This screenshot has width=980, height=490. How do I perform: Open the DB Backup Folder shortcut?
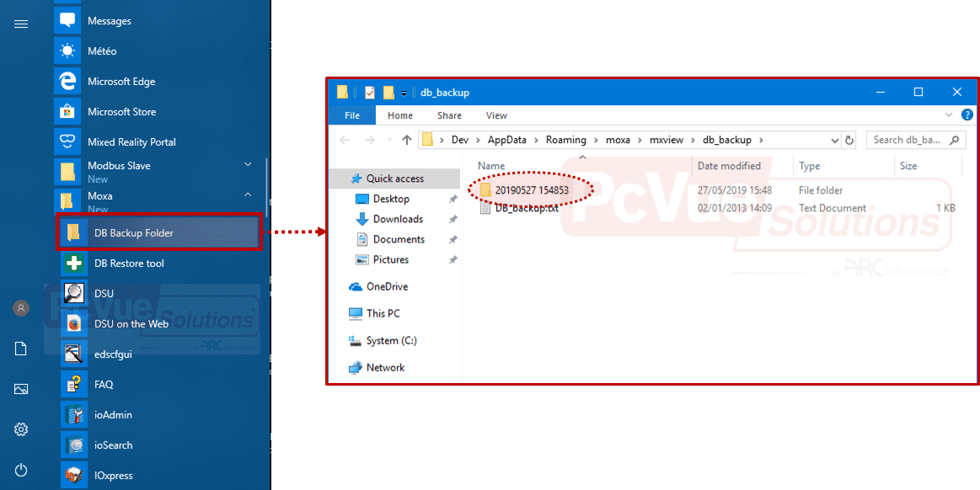(133, 233)
